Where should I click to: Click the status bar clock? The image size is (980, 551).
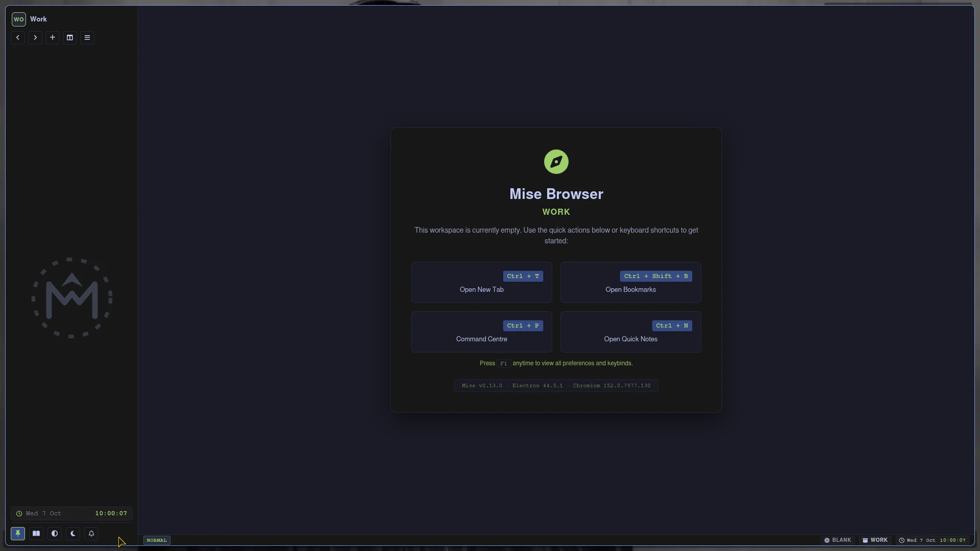933,540
